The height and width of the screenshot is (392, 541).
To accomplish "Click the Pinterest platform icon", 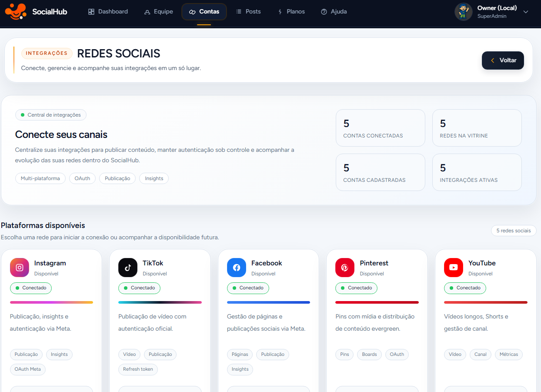I will (345, 268).
